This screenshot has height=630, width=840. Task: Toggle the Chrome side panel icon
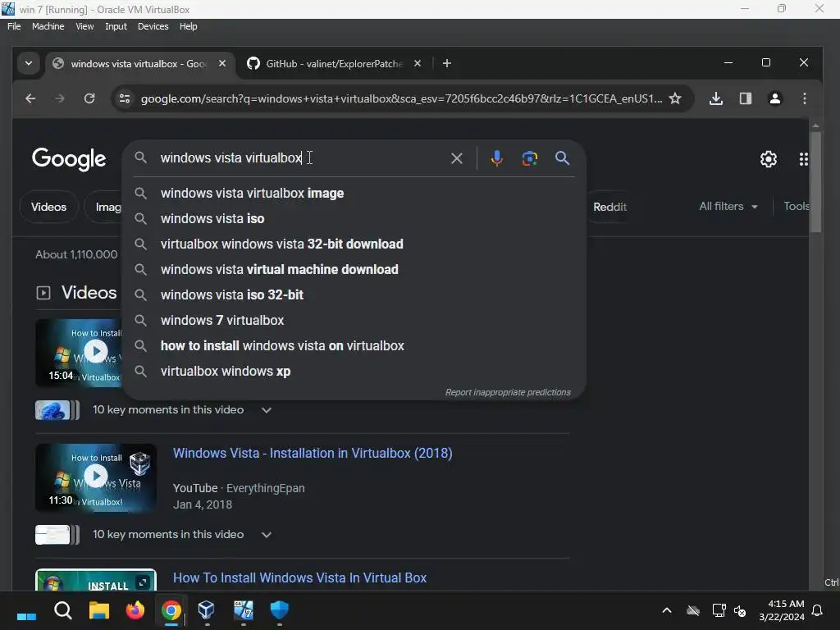click(x=745, y=98)
